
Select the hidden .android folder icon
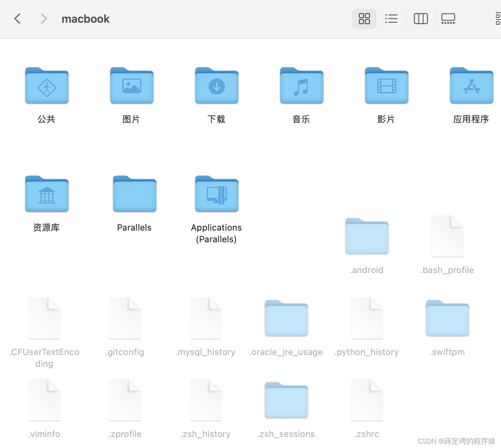tap(367, 236)
